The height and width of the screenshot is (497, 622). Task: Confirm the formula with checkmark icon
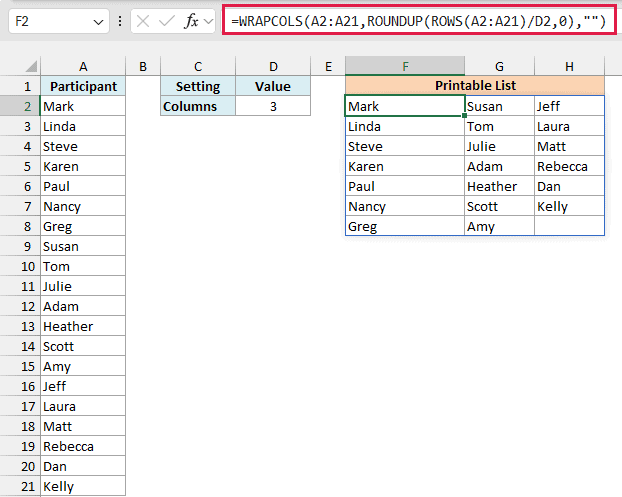pos(166,21)
